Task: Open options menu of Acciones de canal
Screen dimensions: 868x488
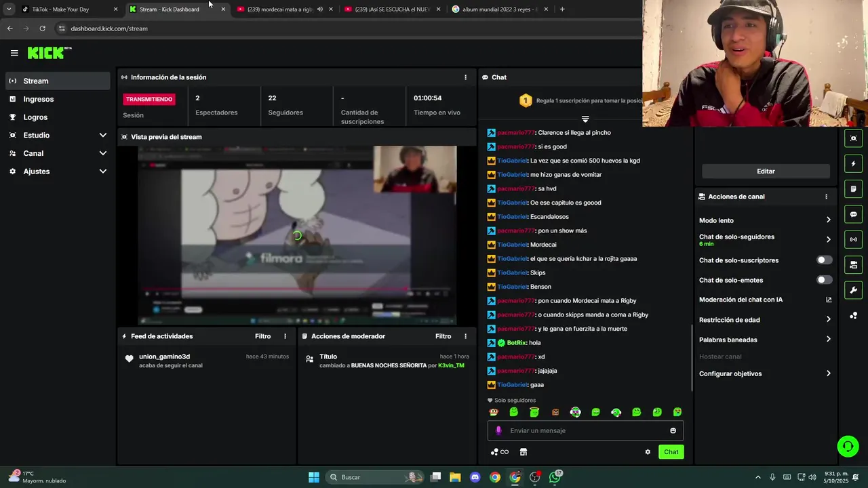Action: (x=826, y=197)
